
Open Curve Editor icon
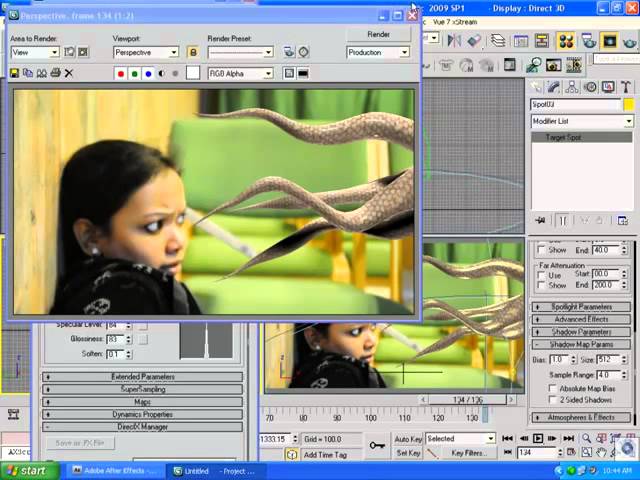(x=520, y=40)
